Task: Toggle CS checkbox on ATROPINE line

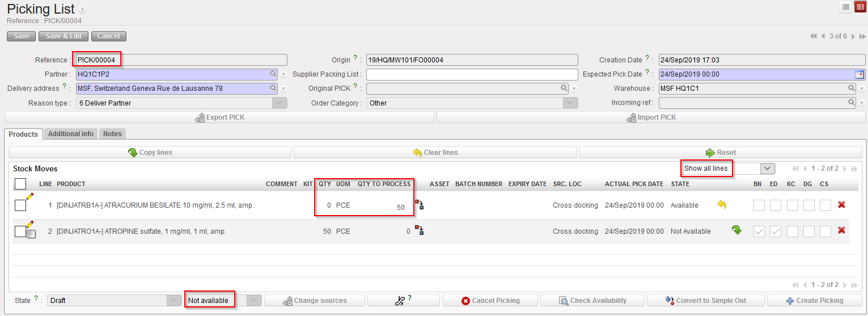Action: tap(825, 231)
